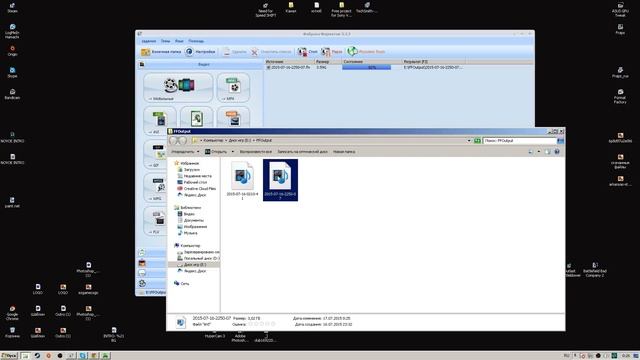This screenshot has height=360, width=640.
Task: Click the Stop conversion toolbar button
Action: pyautogui.click(x=307, y=52)
